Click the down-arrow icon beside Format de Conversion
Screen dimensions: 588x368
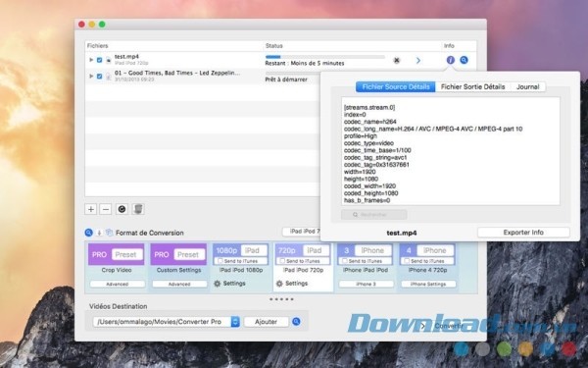[x=99, y=233]
